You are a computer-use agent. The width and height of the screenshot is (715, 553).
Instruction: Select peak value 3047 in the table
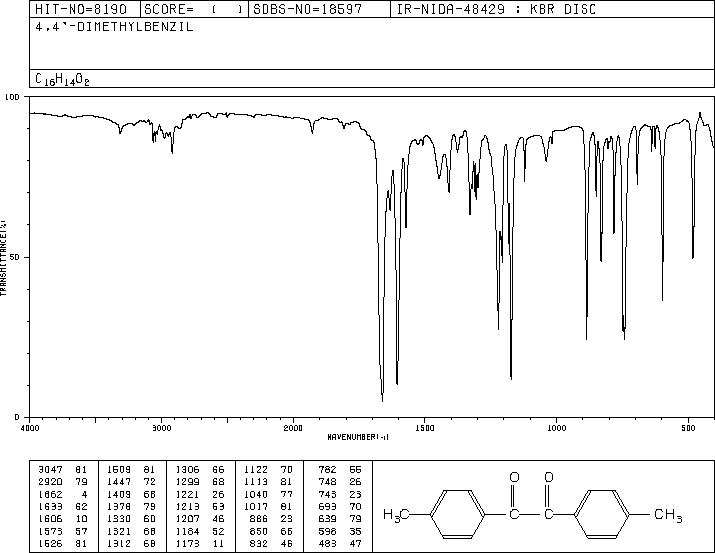(x=50, y=470)
